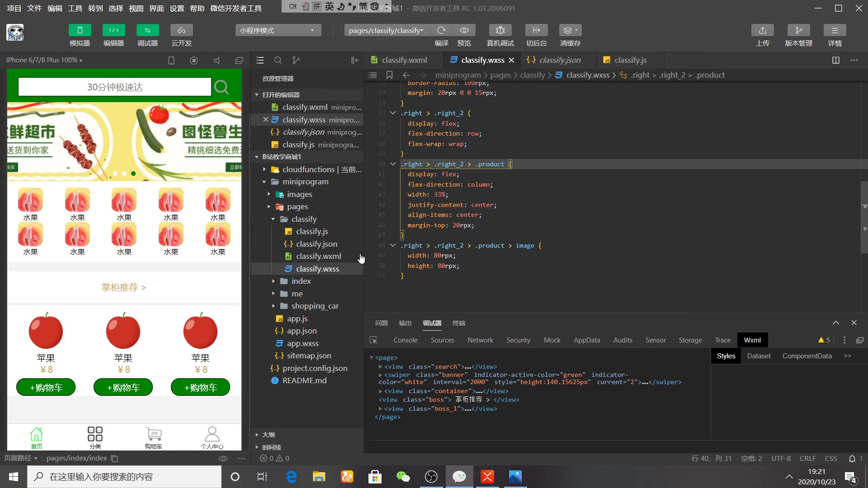The width and height of the screenshot is (868, 488).
Task: Expand the index folder
Action: [301, 281]
